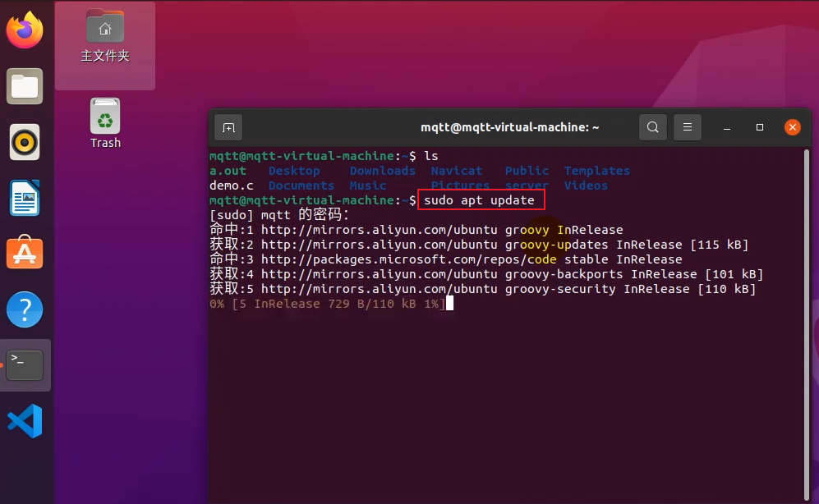
Task: Click the terminal title bar text
Action: pos(510,127)
